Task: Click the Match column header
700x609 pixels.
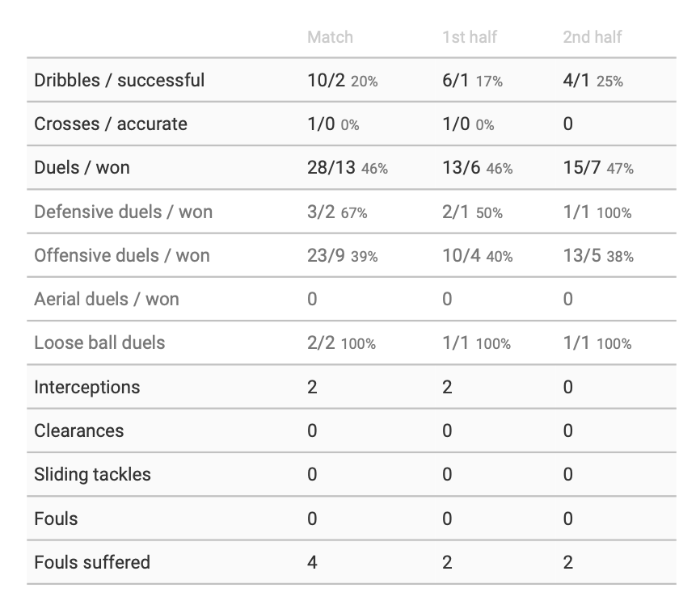Action: click(x=330, y=37)
